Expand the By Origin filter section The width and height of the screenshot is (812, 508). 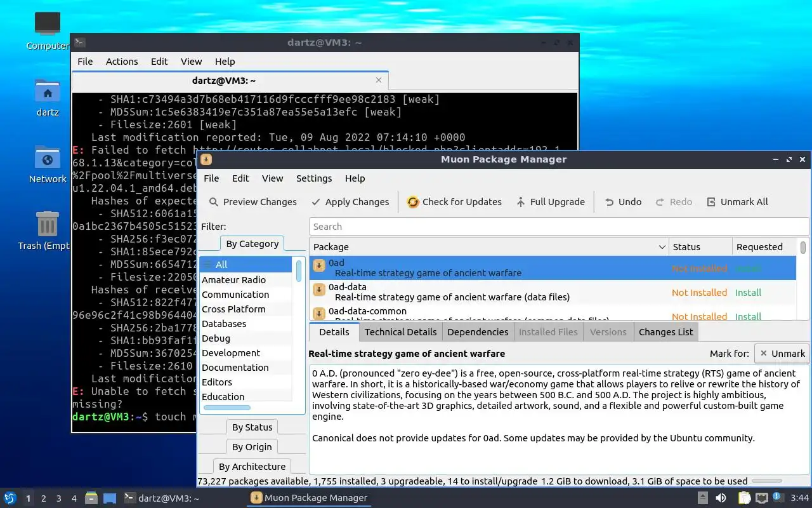(x=252, y=447)
